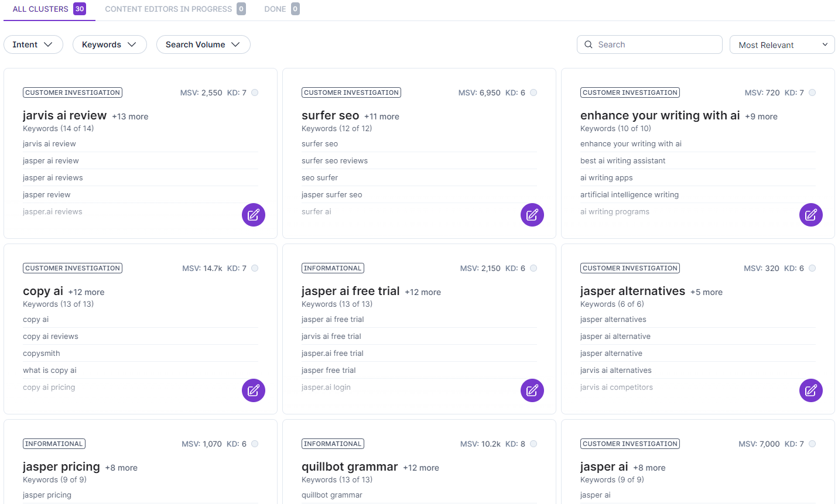The image size is (838, 504).
Task: Expand +12 more on copy ai
Action: click(x=86, y=292)
